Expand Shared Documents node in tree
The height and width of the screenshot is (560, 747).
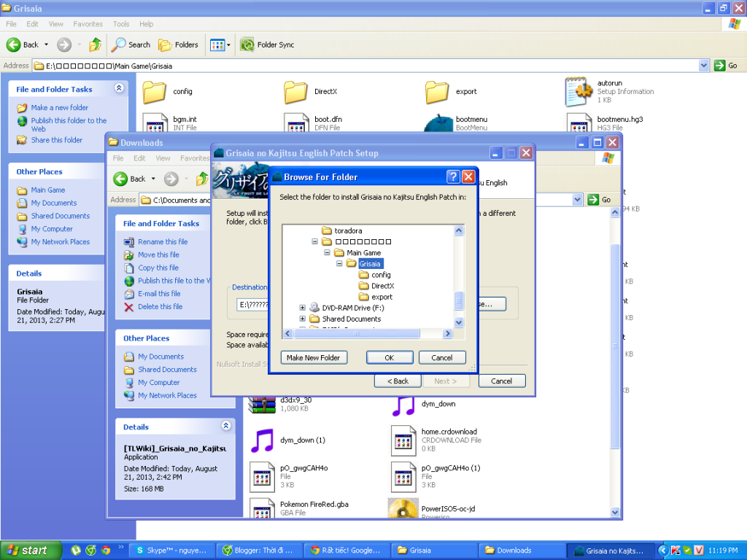pos(302,319)
